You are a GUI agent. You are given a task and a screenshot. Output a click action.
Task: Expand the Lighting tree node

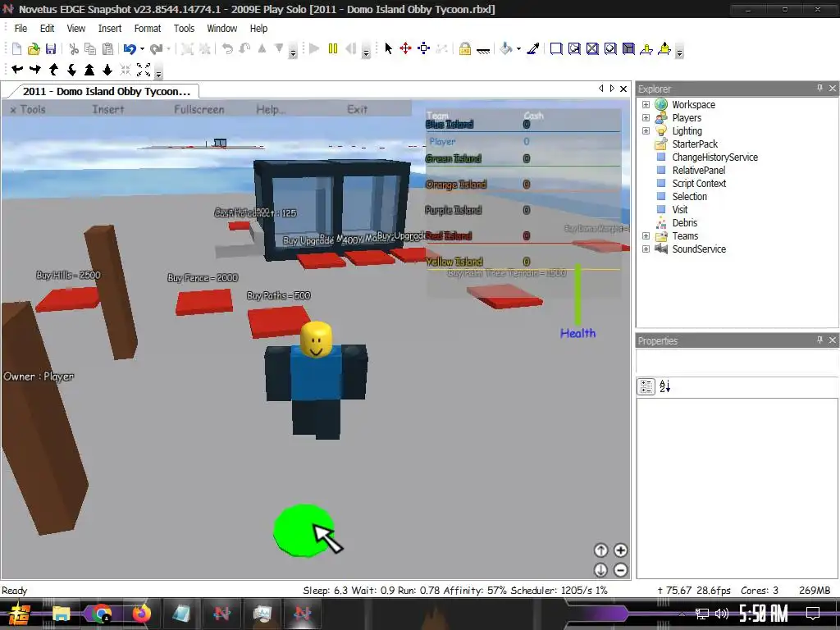(646, 130)
